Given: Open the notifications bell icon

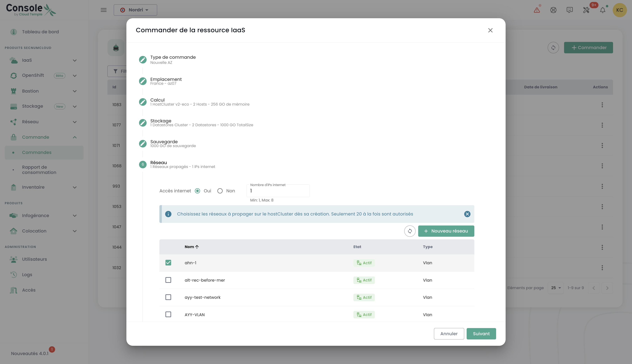Looking at the screenshot, I should 603,10.
